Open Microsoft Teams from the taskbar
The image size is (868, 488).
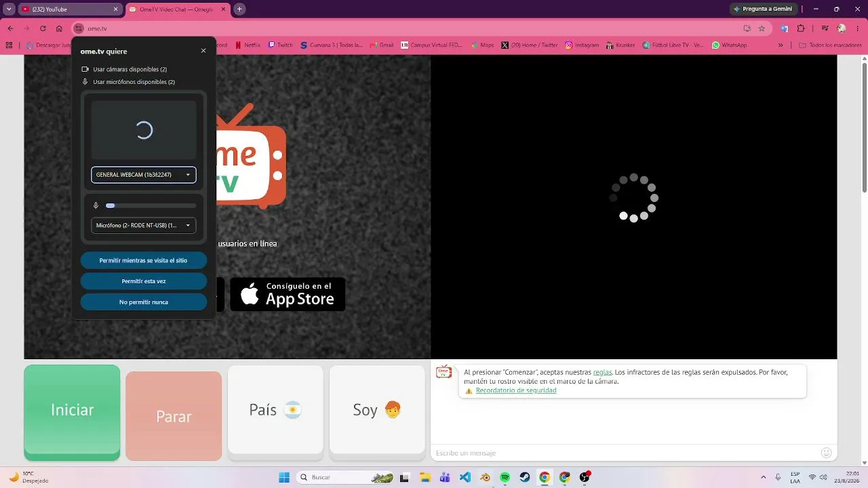click(445, 477)
